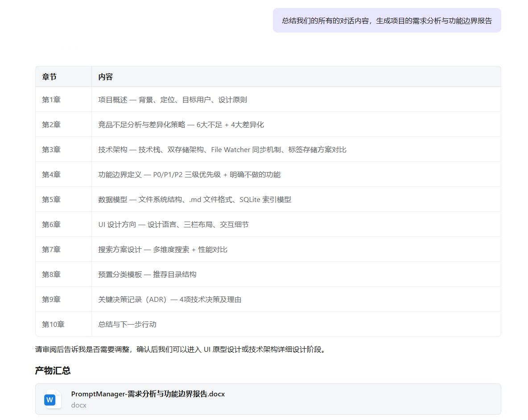Click the 章节 table column header
Viewport: 528px width, 420px height.
[x=49, y=77]
